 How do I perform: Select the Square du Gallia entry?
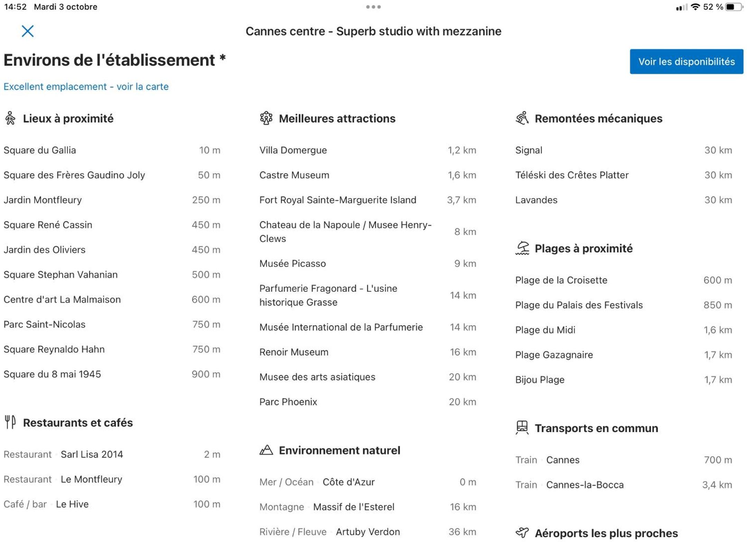tap(40, 150)
